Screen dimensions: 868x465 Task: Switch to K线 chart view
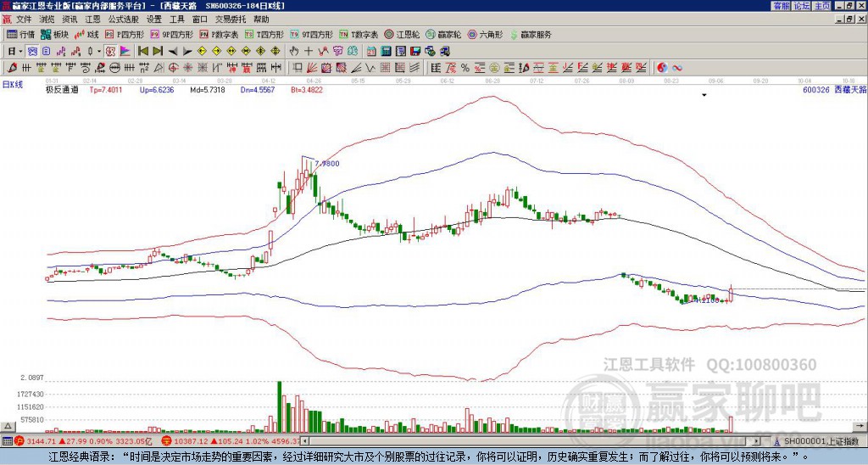(86, 34)
